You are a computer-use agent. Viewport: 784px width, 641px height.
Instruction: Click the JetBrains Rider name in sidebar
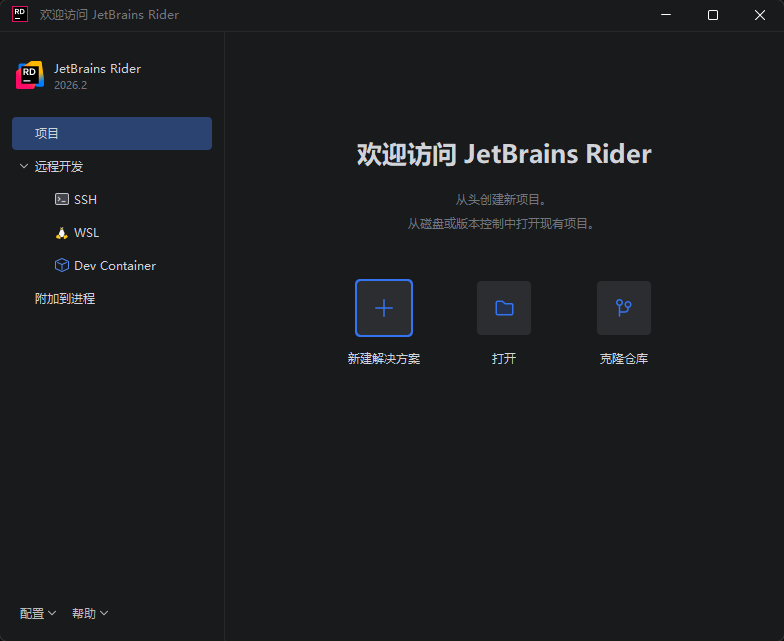98,68
